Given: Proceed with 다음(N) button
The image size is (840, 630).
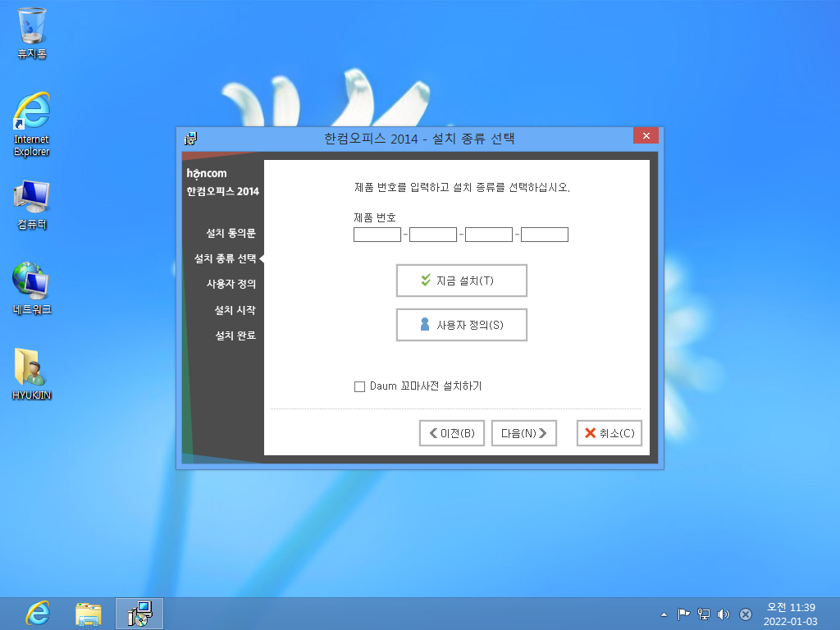Looking at the screenshot, I should (x=524, y=433).
